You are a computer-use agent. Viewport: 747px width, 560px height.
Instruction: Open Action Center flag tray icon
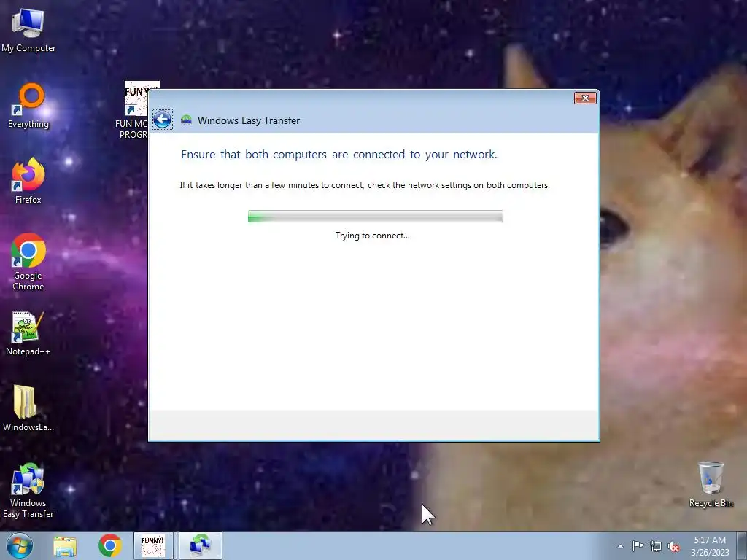click(638, 546)
